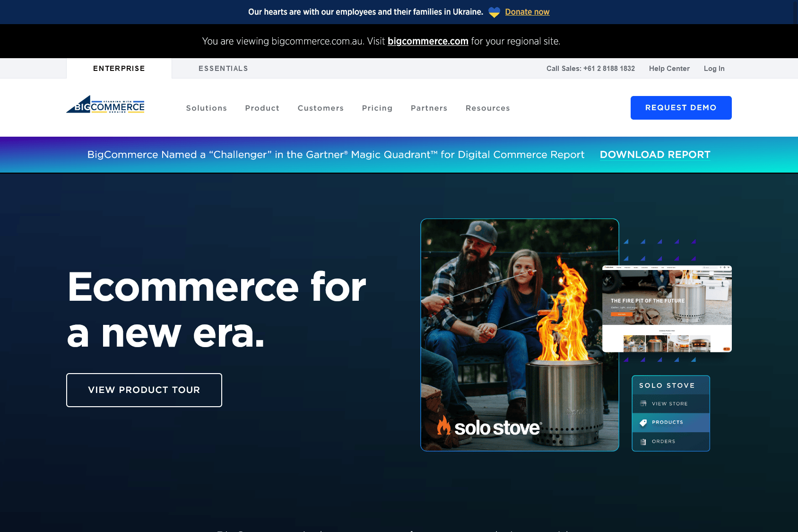This screenshot has width=798, height=532.
Task: Click the Ukraine heart flag icon in the banner
Action: tap(494, 12)
